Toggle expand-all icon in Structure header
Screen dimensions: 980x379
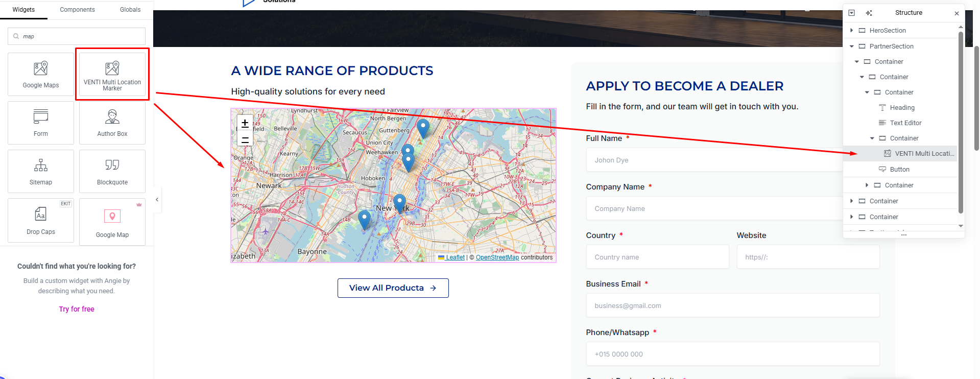pyautogui.click(x=851, y=13)
